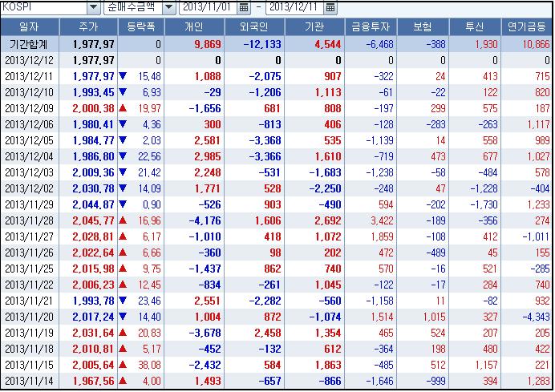The height and width of the screenshot is (392, 555).
Task: Click down arrow marker on 2013/12/04 row
Action: [x=123, y=156]
